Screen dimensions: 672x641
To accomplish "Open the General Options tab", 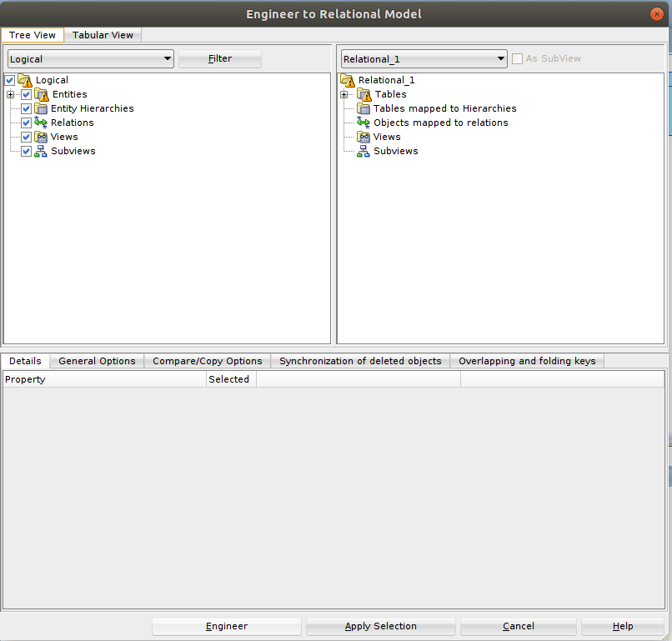I will point(97,361).
